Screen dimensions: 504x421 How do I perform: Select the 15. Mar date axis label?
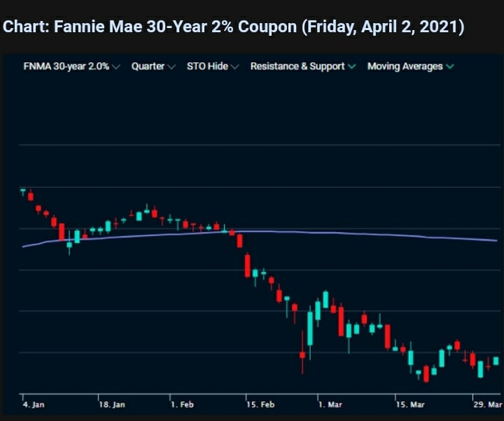coord(409,405)
